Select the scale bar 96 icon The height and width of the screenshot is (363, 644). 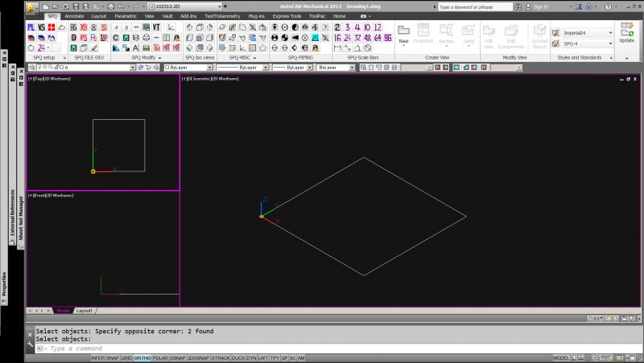pos(387,37)
